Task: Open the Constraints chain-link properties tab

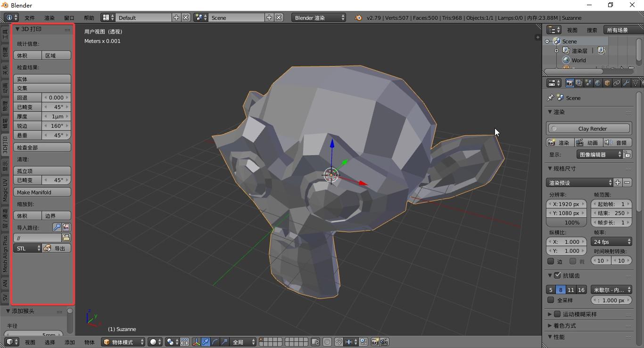Action: (x=617, y=83)
